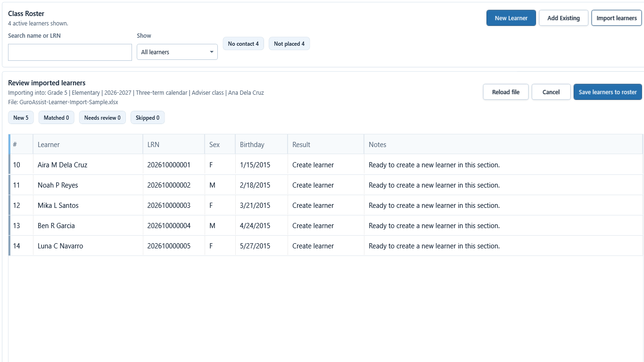
Task: Click the Reload file button
Action: pyautogui.click(x=506, y=92)
